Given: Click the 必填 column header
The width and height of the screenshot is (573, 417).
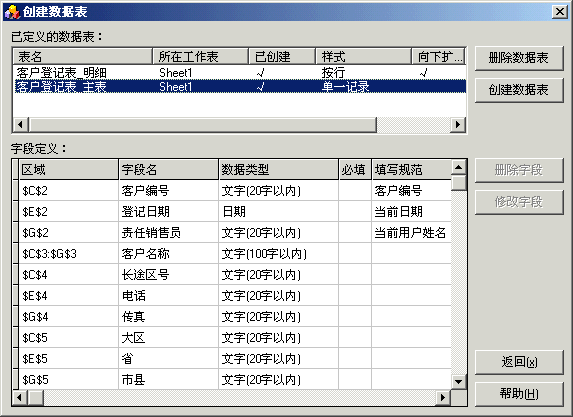Looking at the screenshot, I should (355, 170).
